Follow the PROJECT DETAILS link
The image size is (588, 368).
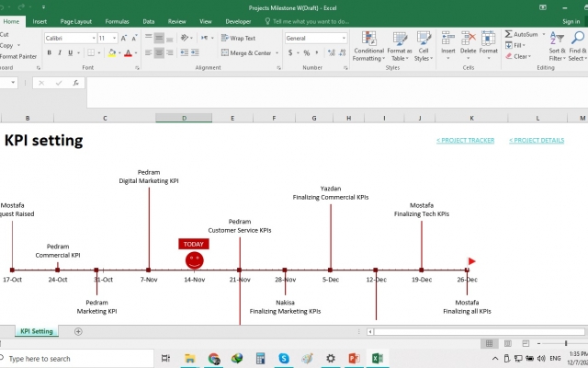tap(537, 140)
